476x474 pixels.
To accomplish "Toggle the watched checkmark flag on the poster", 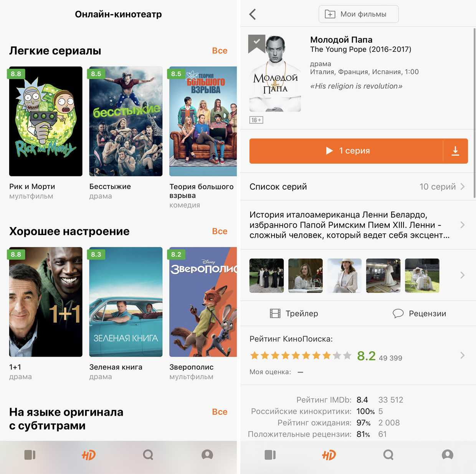I will tap(257, 43).
